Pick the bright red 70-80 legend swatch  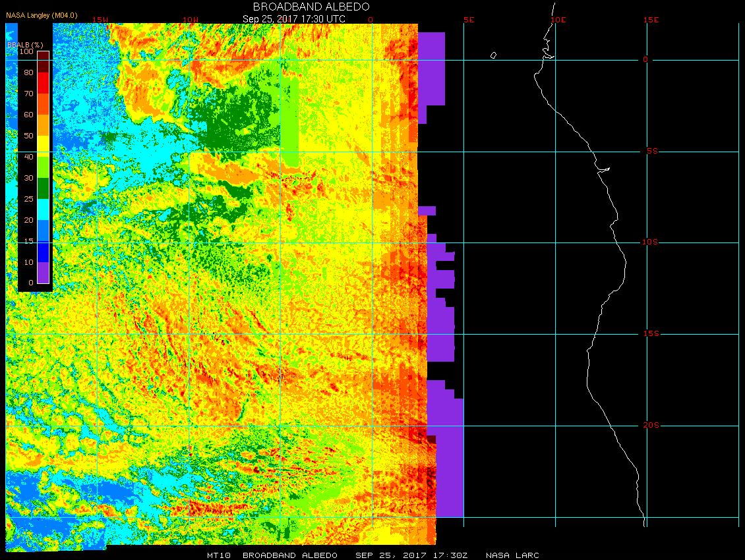click(44, 82)
